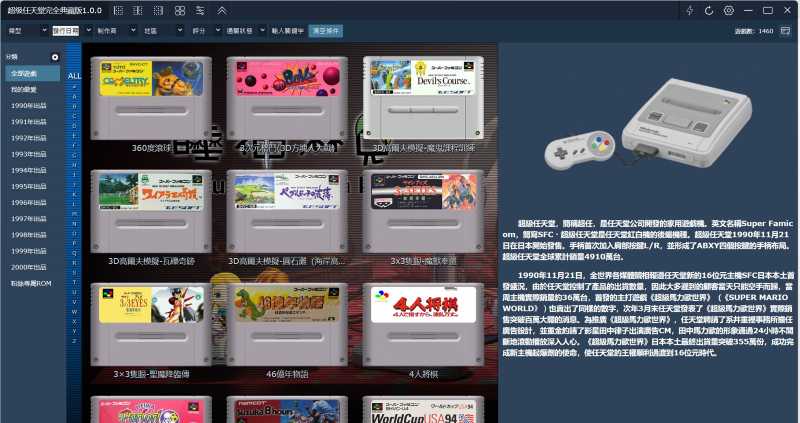Select 1992年出品 category

[33, 138]
